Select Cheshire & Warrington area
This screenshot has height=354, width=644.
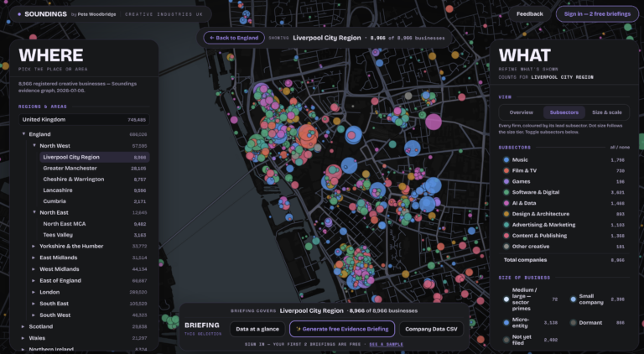[95, 179]
